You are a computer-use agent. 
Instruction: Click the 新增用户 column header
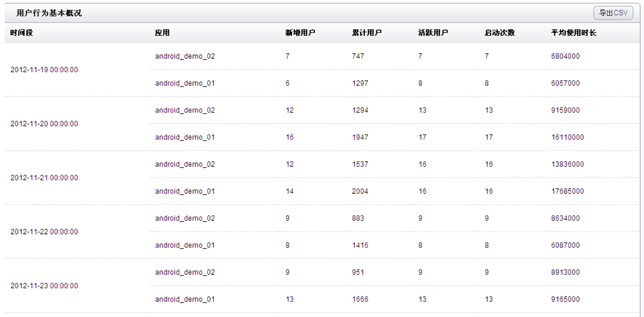click(x=300, y=33)
